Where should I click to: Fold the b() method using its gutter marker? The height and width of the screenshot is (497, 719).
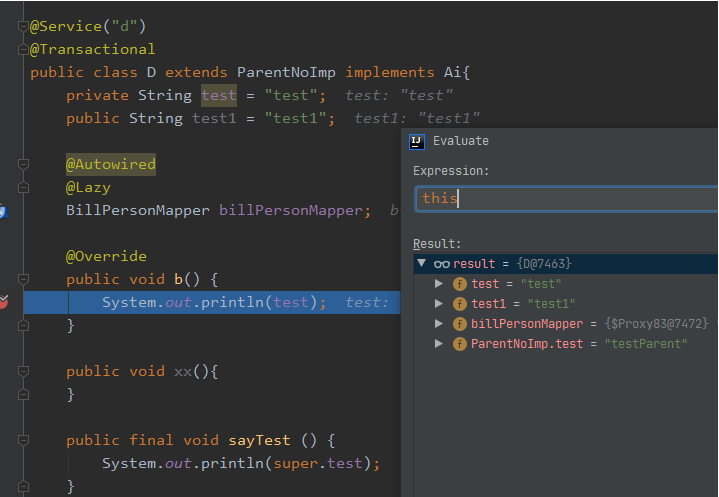24,279
